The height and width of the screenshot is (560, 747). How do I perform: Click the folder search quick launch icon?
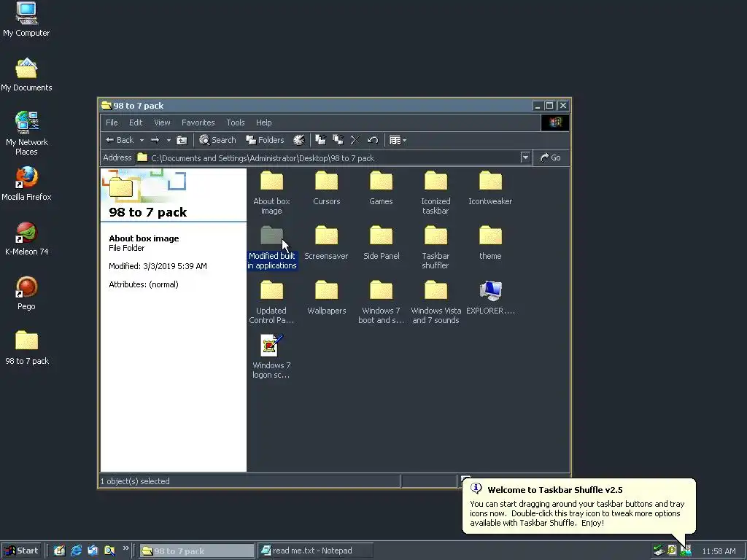(x=109, y=551)
